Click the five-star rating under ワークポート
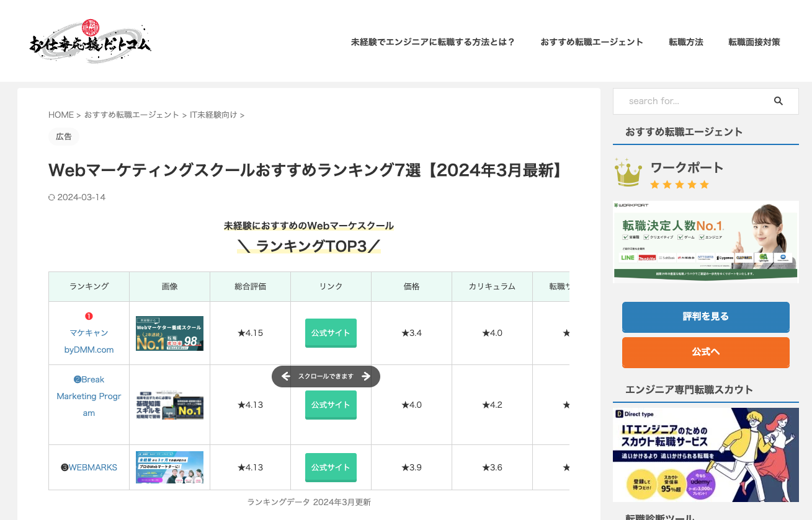 click(x=679, y=185)
